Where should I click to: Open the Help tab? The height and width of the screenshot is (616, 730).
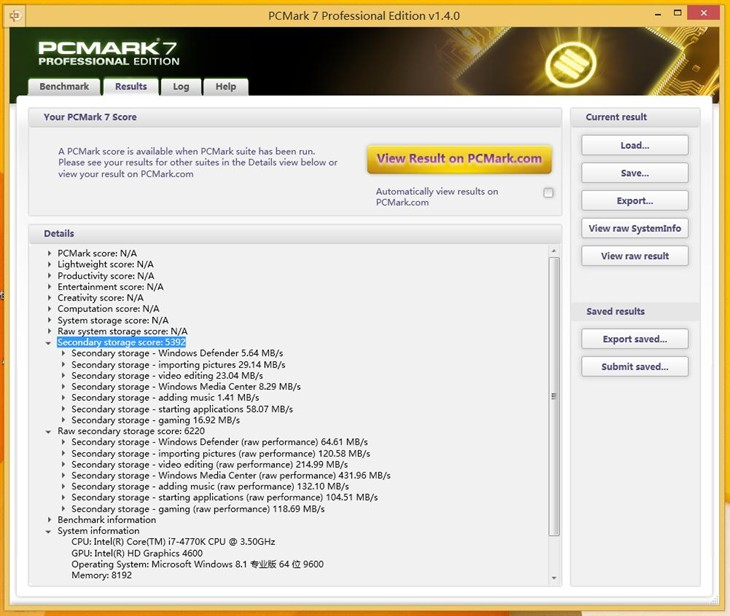click(x=226, y=87)
